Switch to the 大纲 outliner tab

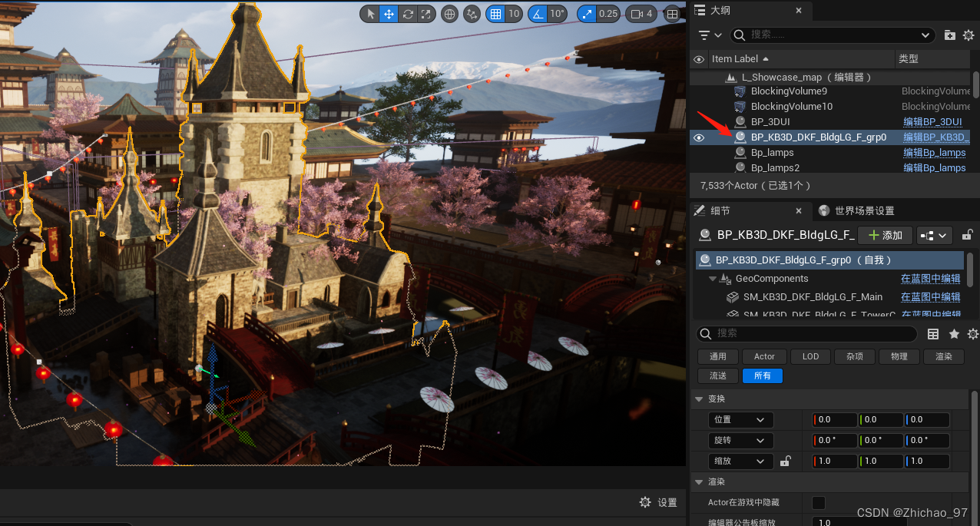click(x=720, y=10)
